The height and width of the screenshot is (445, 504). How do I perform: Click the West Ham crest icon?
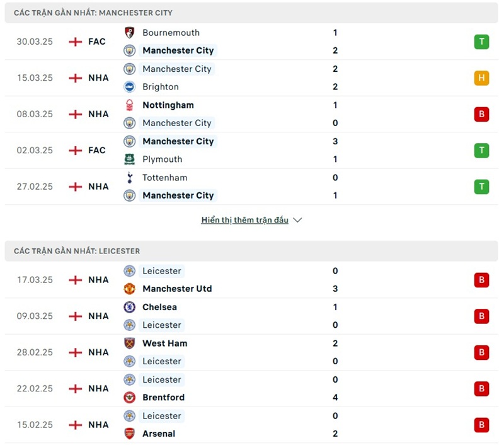pyautogui.click(x=130, y=344)
